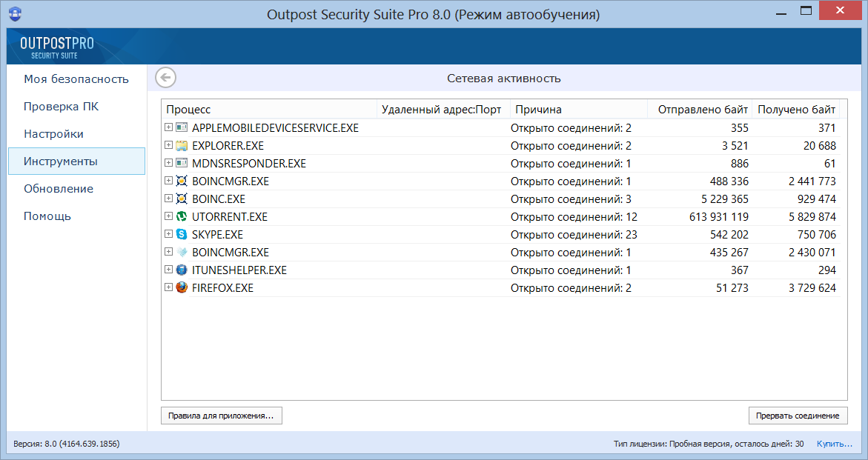Image resolution: width=868 pixels, height=460 pixels.
Task: Click the uTorrent process icon
Action: (x=182, y=217)
